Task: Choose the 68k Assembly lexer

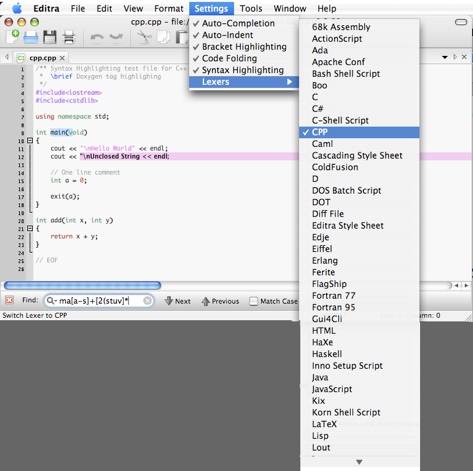Action: click(359, 27)
